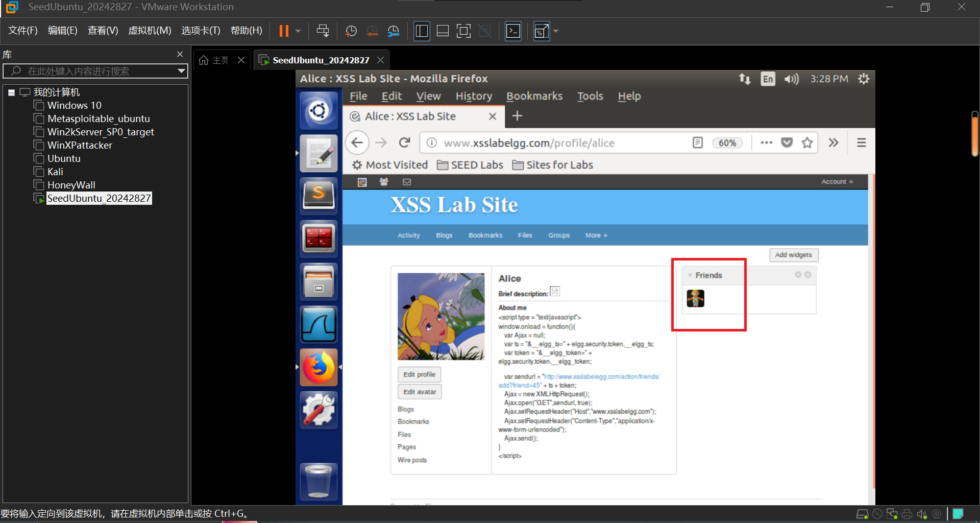Click the Firefox dock icon
Viewport: 980px width, 523px height.
coord(318,367)
